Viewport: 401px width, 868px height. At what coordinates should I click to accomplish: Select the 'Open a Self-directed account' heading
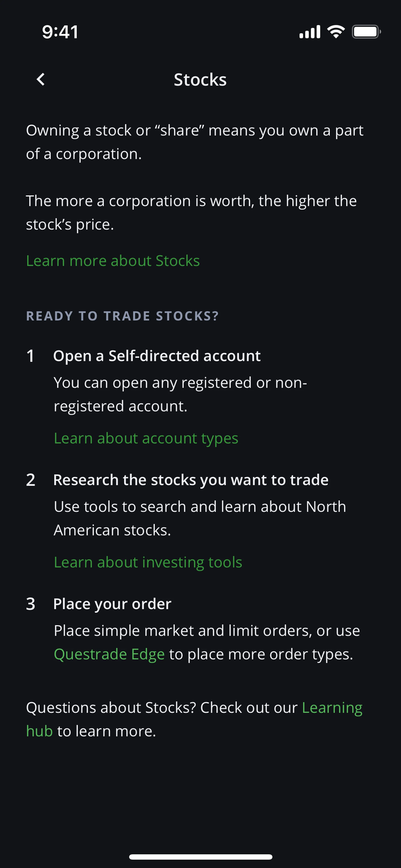click(157, 356)
